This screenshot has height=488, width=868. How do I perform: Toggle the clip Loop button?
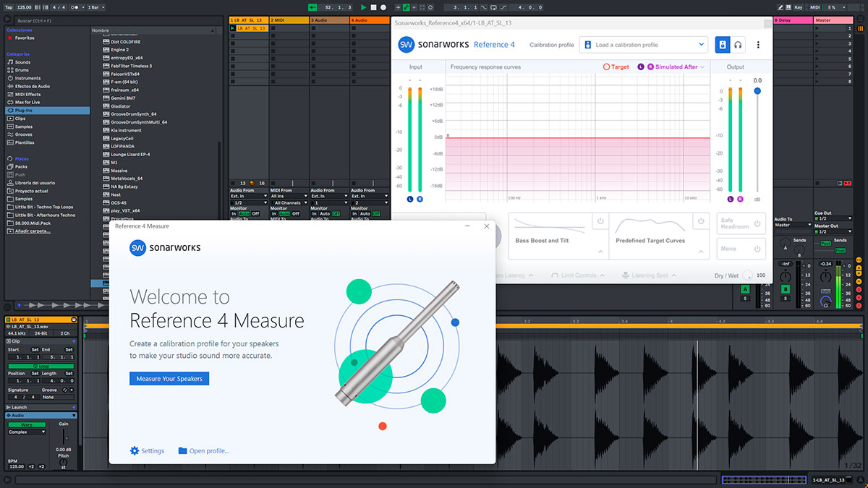coord(41,366)
